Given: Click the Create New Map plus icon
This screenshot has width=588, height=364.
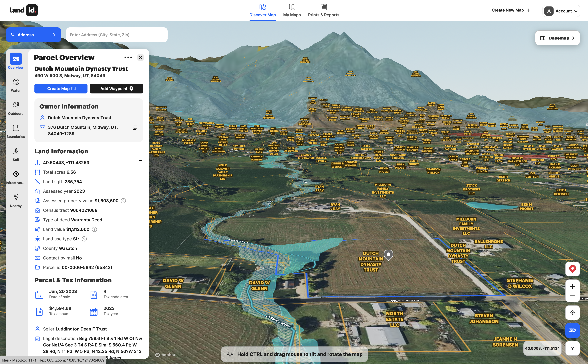Looking at the screenshot, I should click(x=528, y=10).
